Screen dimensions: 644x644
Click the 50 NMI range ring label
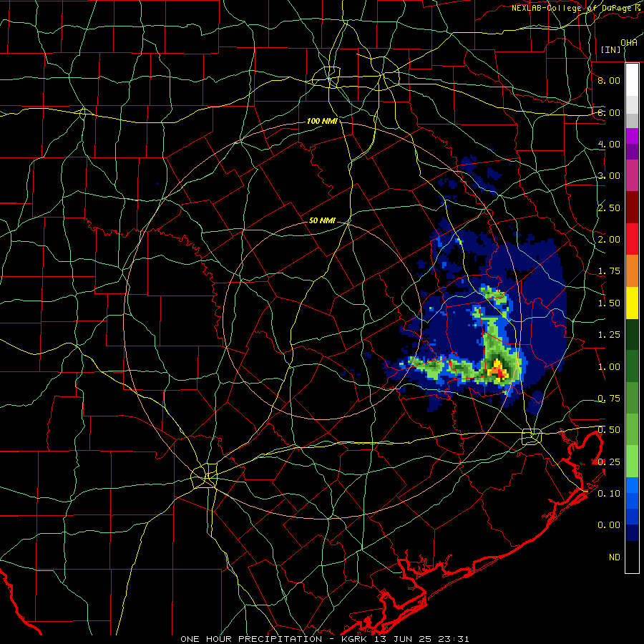point(322,220)
